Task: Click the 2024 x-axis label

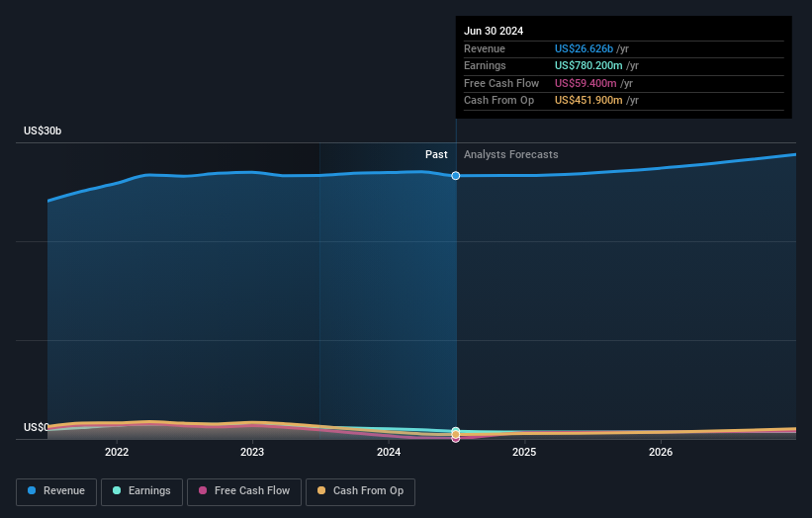Action: coord(389,453)
